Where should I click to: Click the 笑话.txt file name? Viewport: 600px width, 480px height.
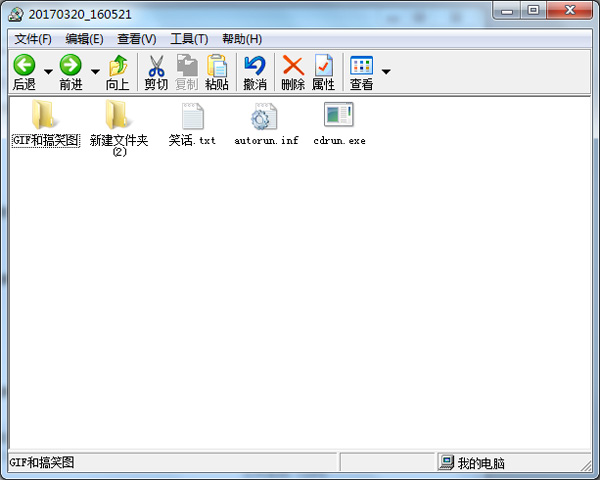(x=192, y=140)
